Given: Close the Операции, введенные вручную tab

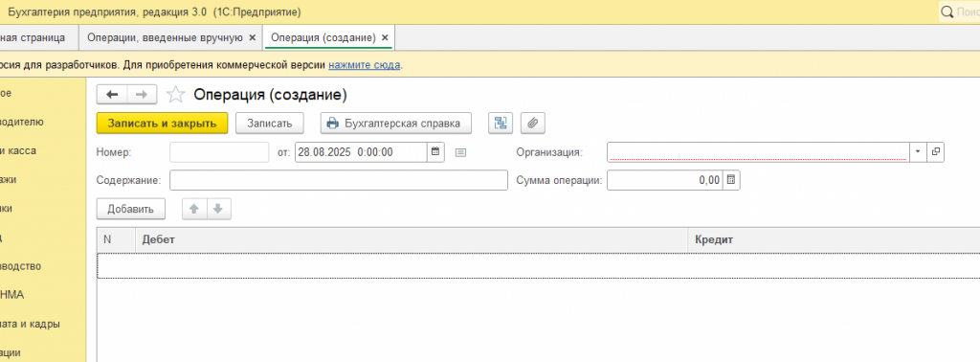Looking at the screenshot, I should click(252, 37).
